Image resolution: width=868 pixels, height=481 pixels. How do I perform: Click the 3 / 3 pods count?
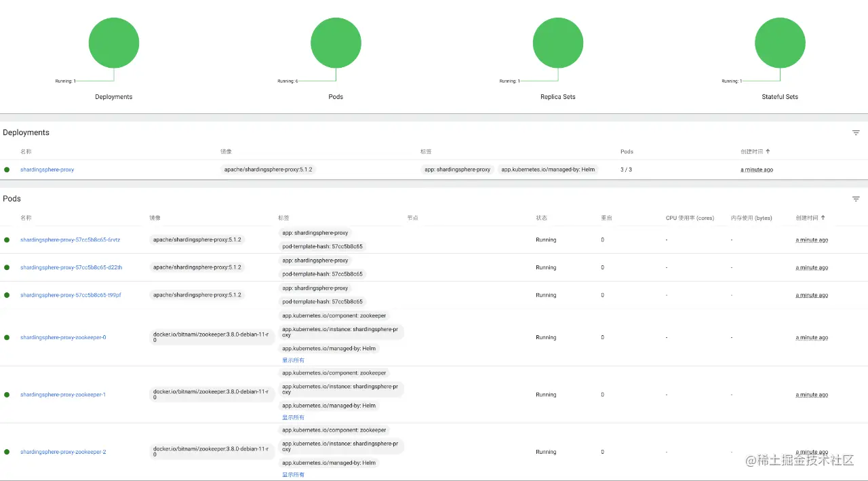[626, 170]
